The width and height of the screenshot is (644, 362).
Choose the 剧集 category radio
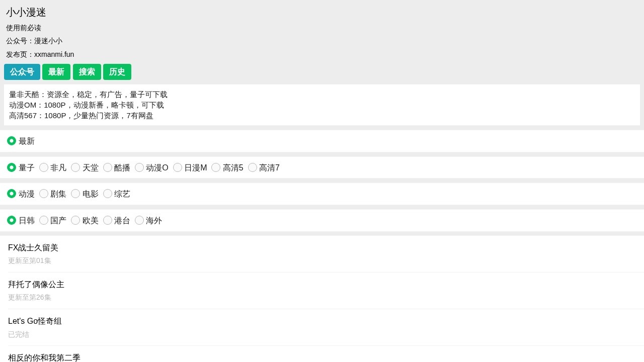coord(44,194)
